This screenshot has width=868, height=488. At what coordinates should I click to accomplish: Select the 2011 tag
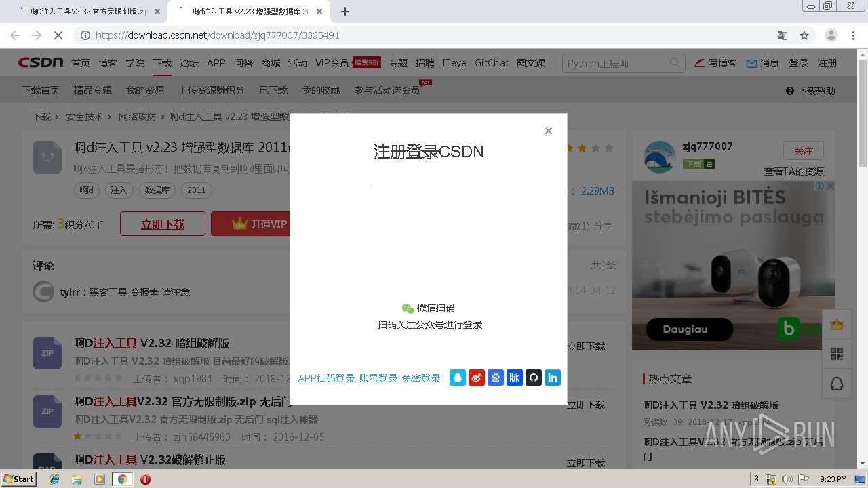[x=197, y=190]
